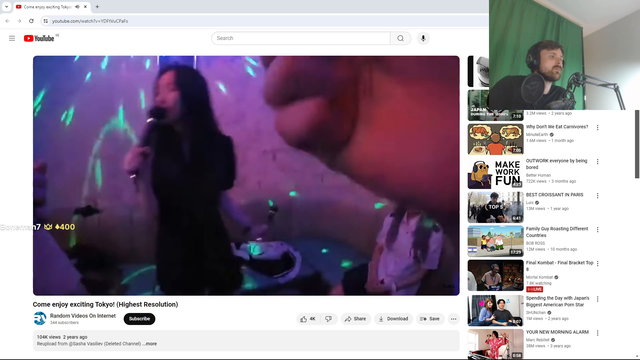640x360 pixels.
Task: Open options menu for 'Family Guy Roasting Different Countries'
Action: point(598,230)
